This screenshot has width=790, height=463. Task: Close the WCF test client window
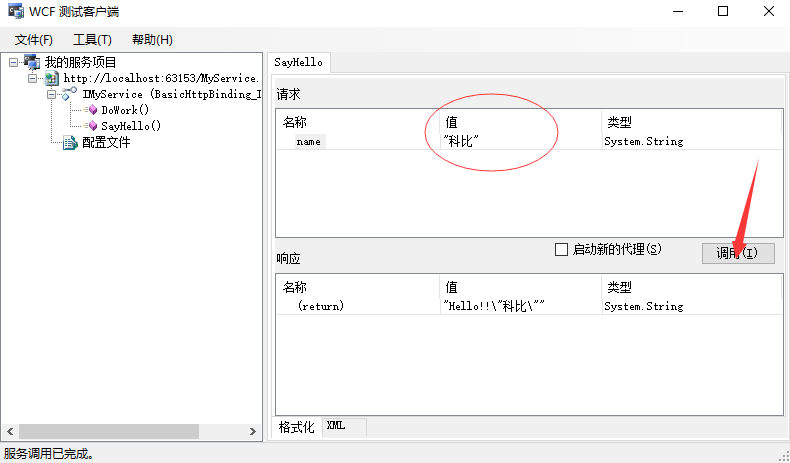(x=769, y=11)
